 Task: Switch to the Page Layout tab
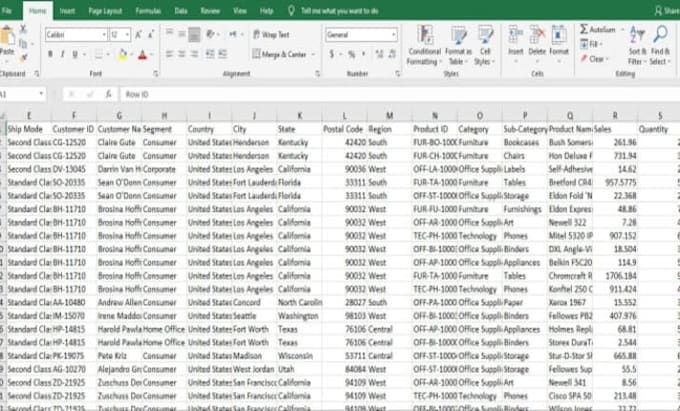[105, 11]
